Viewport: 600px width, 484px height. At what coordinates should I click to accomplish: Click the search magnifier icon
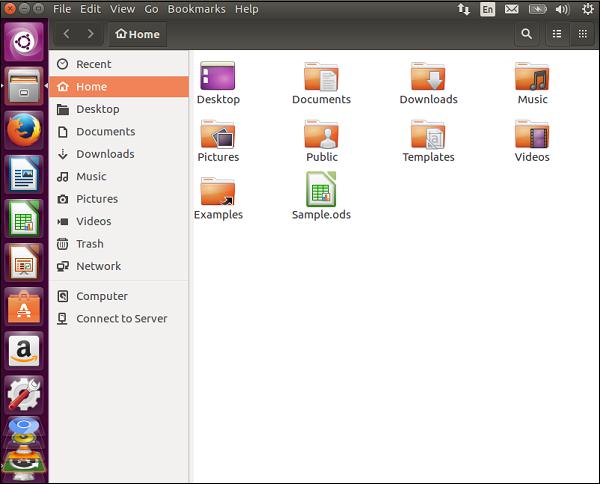tap(526, 34)
